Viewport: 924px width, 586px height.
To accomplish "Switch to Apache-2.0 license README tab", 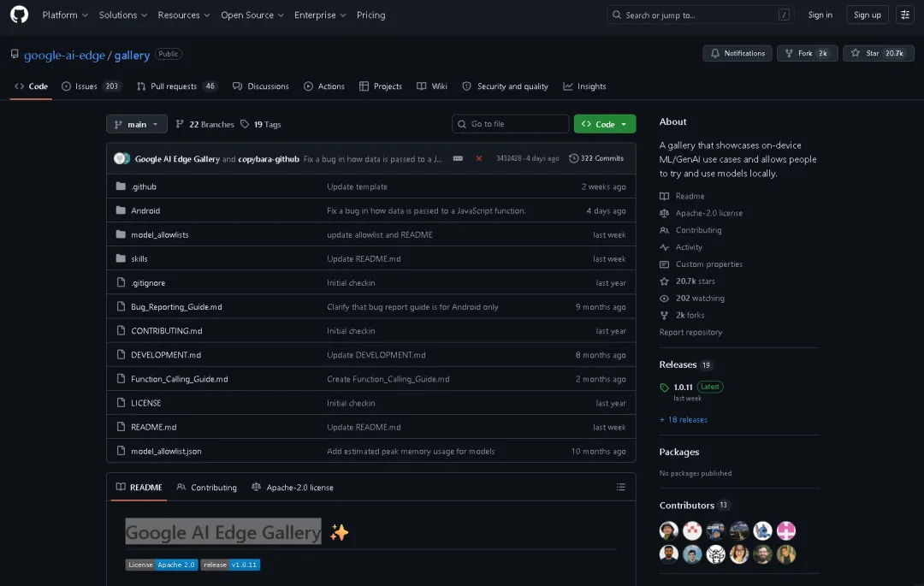I will [293, 488].
